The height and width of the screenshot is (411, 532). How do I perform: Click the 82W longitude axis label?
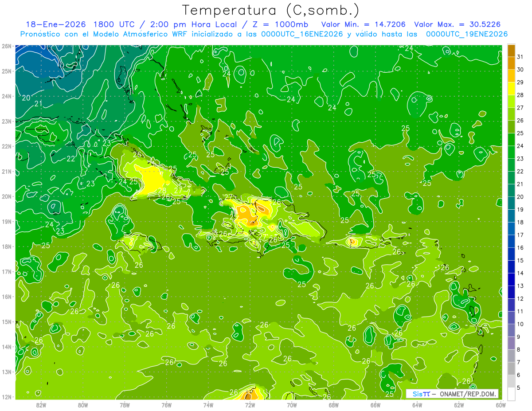click(41, 405)
